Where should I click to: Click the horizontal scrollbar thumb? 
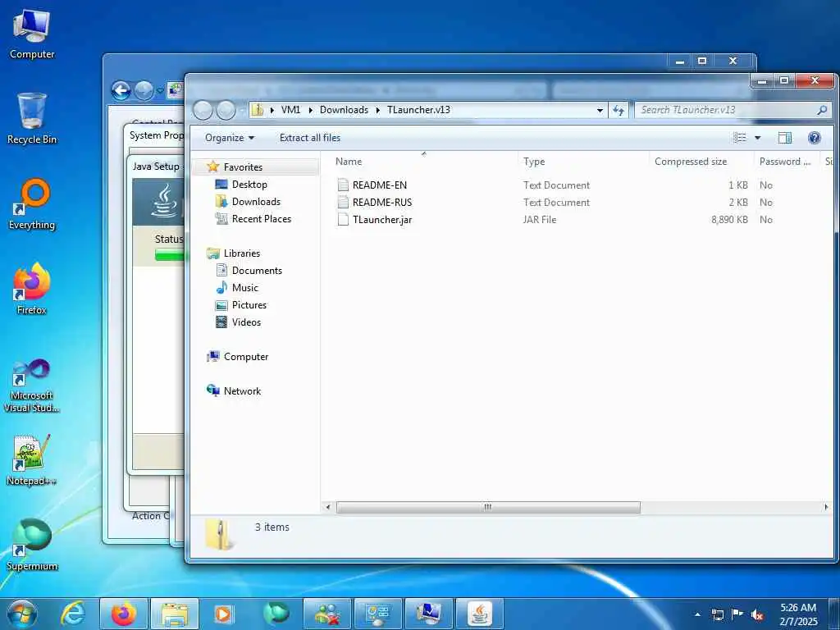488,507
